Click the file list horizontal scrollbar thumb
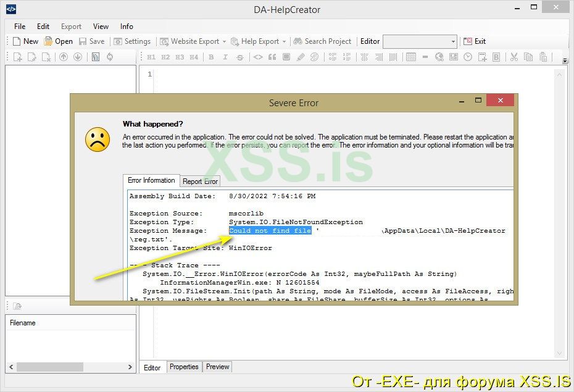The image size is (574, 392). [x=50, y=367]
